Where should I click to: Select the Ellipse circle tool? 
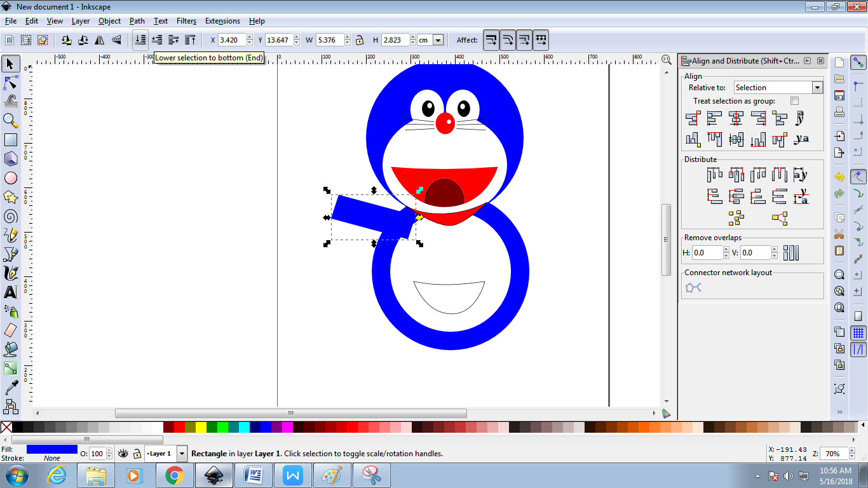coord(10,178)
